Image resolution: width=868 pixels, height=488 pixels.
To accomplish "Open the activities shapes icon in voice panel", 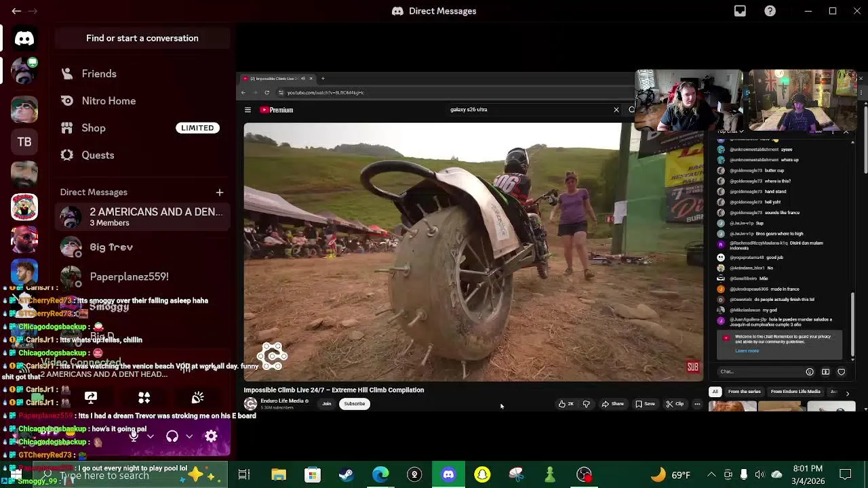I will (x=144, y=398).
